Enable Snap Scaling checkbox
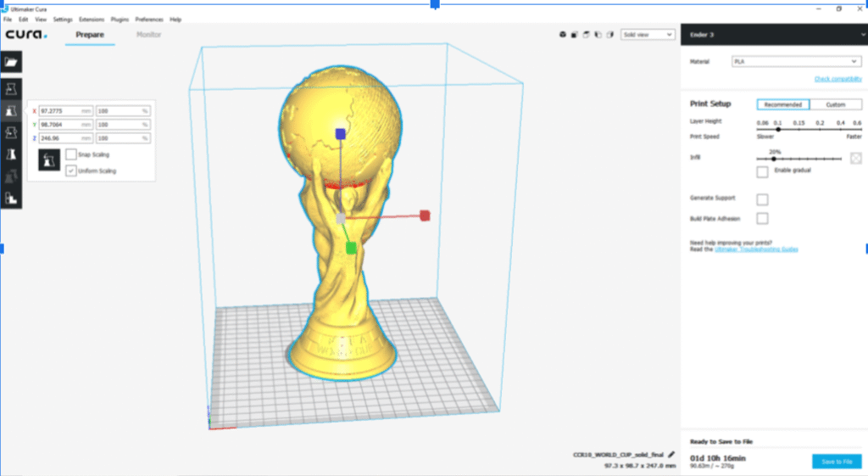Image resolution: width=868 pixels, height=476 pixels. (x=71, y=154)
